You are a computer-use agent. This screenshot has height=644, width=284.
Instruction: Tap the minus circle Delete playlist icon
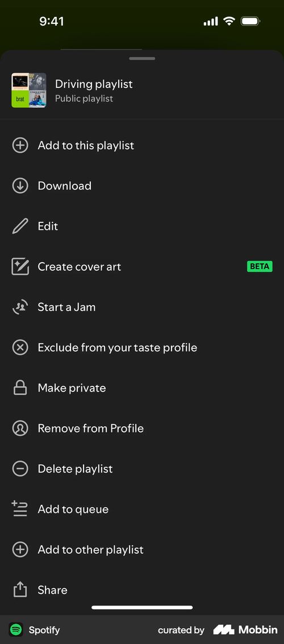pos(20,469)
